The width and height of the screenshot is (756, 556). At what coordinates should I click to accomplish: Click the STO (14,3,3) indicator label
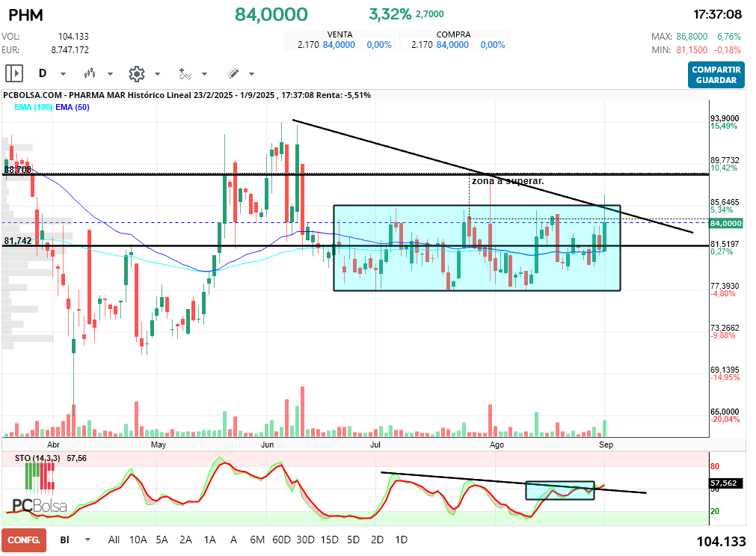37,458
